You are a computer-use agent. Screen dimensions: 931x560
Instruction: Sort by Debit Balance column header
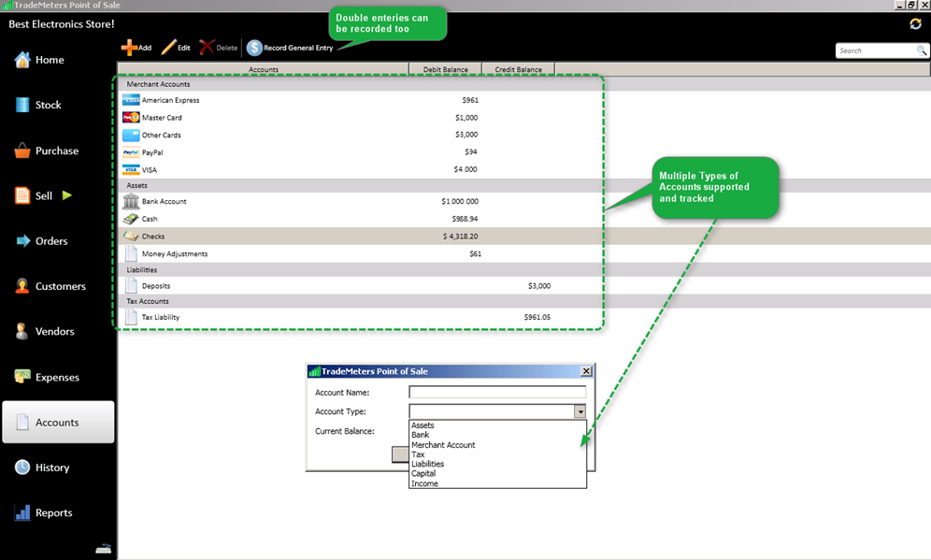coord(445,68)
